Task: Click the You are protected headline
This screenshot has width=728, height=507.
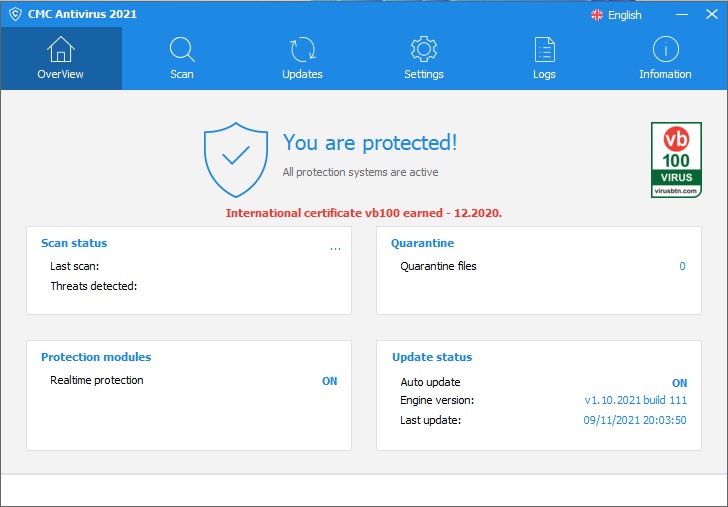Action: click(370, 143)
